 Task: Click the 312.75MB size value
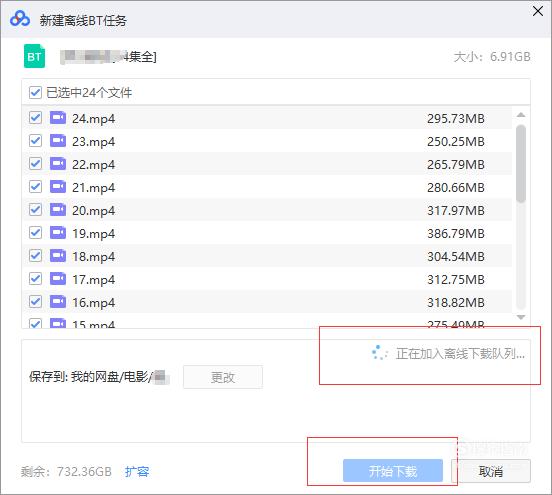click(x=456, y=280)
